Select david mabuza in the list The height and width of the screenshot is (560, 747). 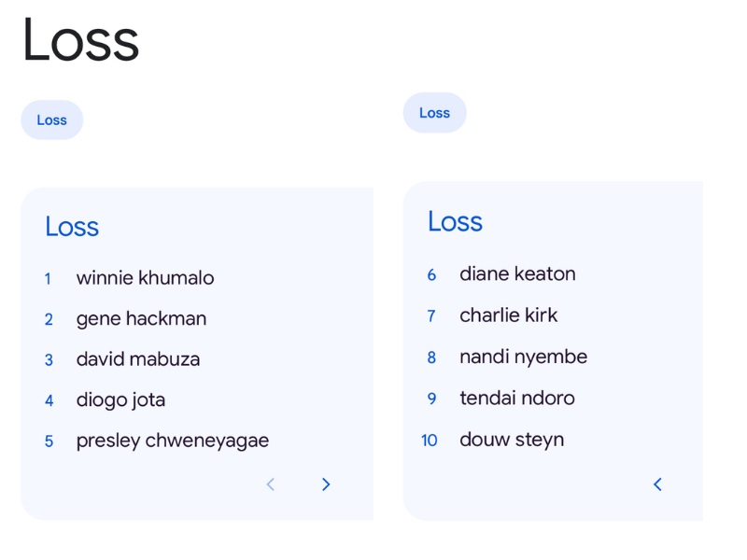[x=138, y=359]
